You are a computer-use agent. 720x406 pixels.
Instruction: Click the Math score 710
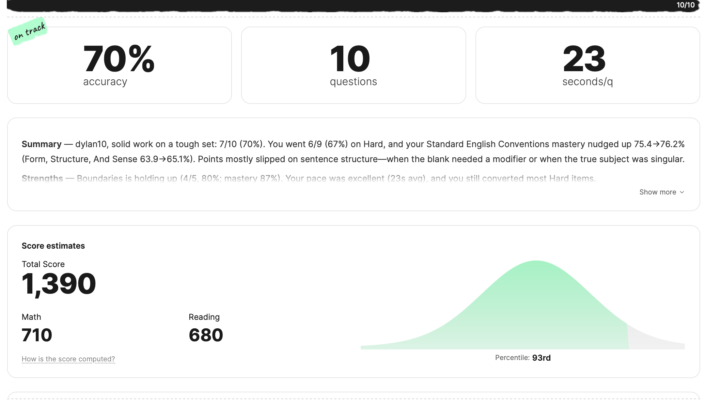(37, 335)
